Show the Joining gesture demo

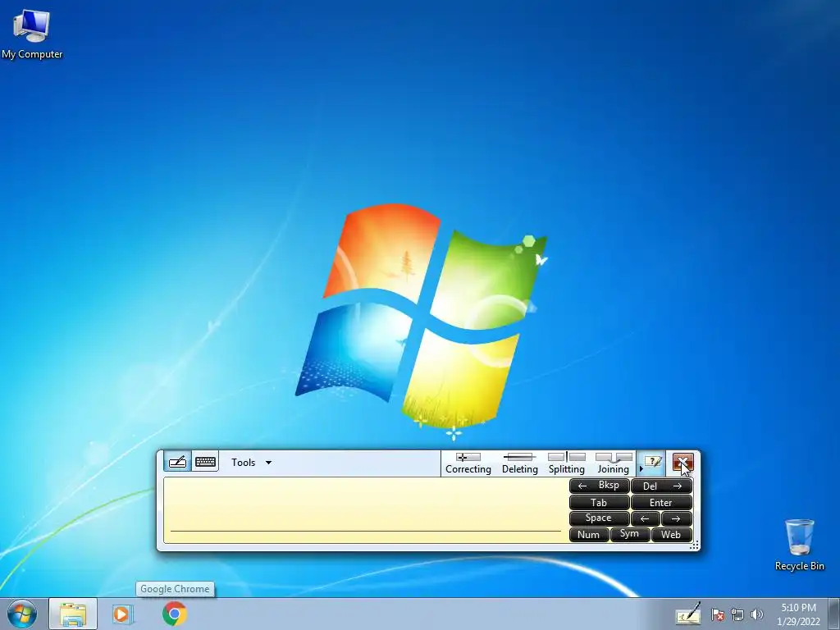pyautogui.click(x=614, y=463)
